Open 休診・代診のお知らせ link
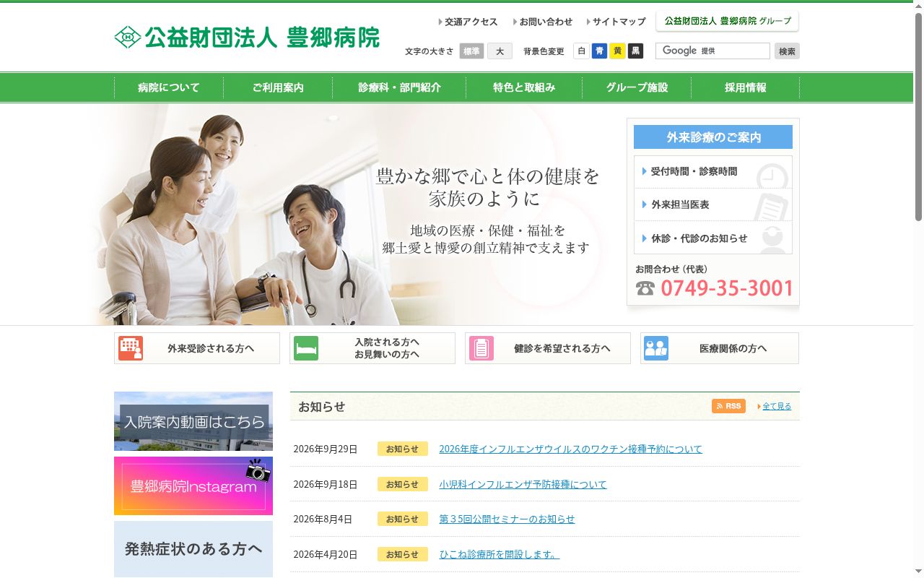This screenshot has height=578, width=924. pos(713,238)
